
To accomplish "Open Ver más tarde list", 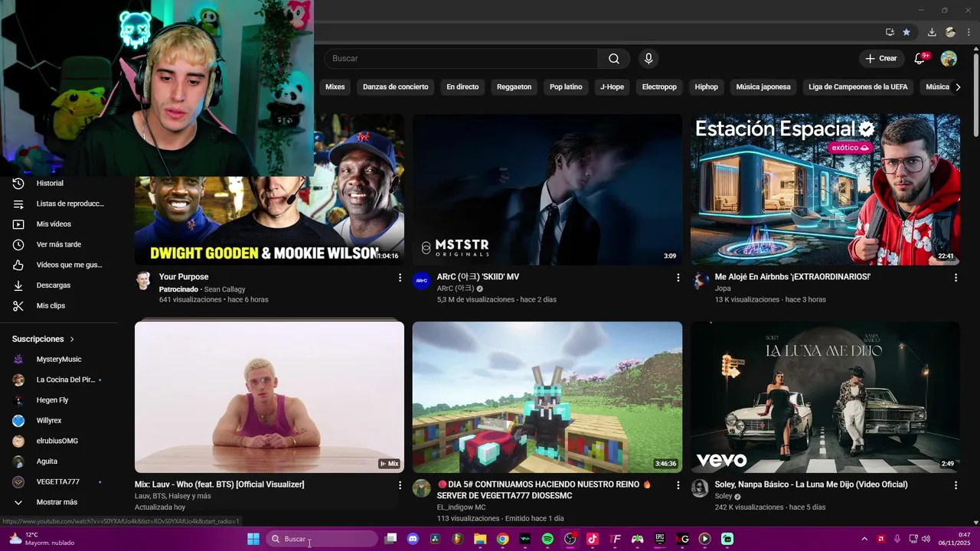I will (x=59, y=245).
